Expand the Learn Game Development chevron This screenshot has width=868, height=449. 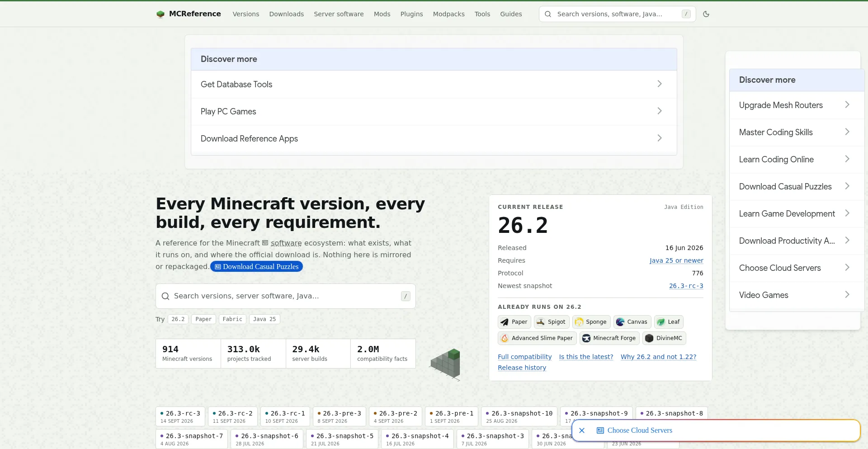[847, 213]
